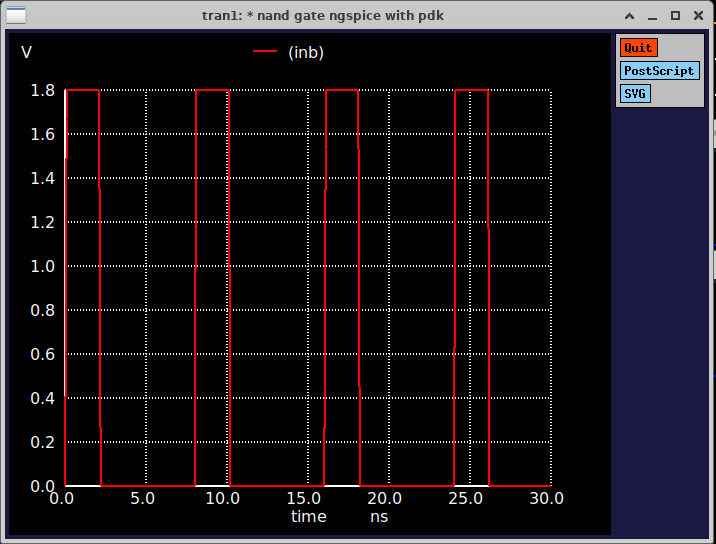This screenshot has height=544, width=716.
Task: Maximize the tran1 plot window
Action: pos(675,16)
